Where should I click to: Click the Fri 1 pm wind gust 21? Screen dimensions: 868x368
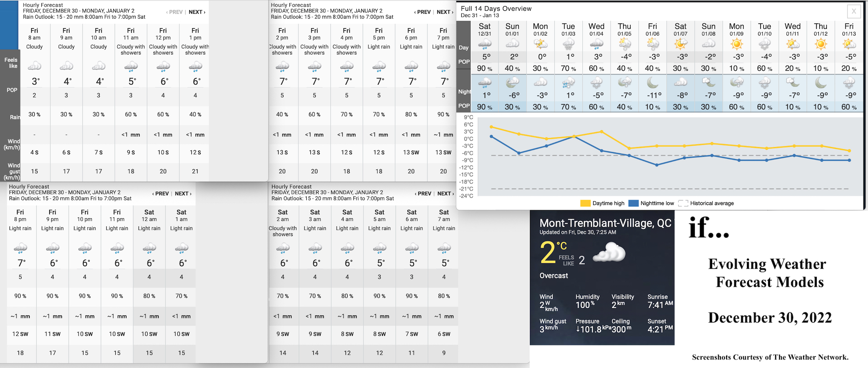[196, 171]
